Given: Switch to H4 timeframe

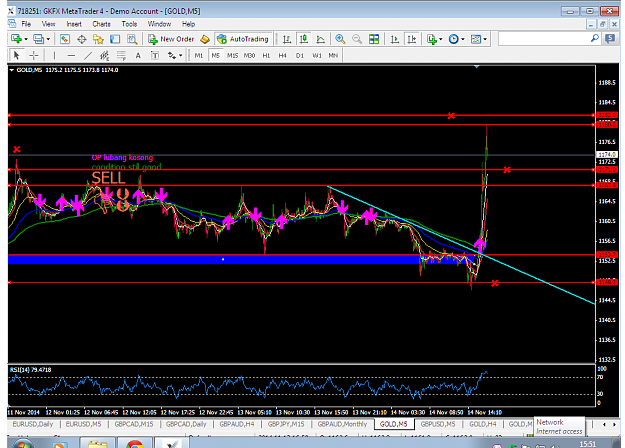Looking at the screenshot, I should (283, 55).
